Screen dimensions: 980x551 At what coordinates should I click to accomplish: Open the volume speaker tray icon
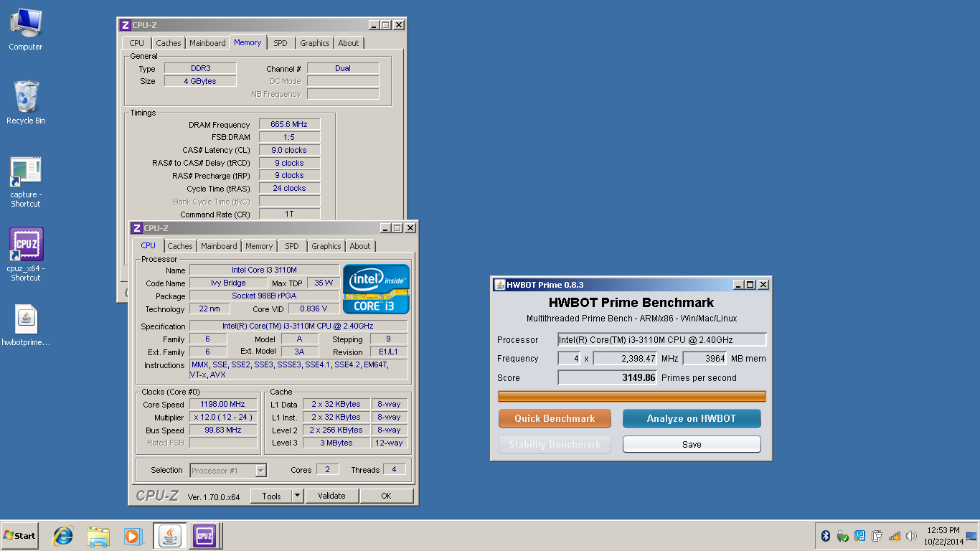coord(911,536)
